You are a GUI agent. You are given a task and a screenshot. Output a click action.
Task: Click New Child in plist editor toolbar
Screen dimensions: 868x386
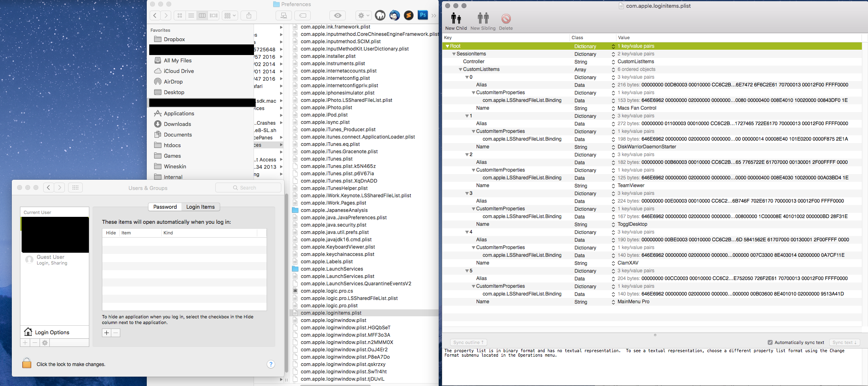coord(456,21)
